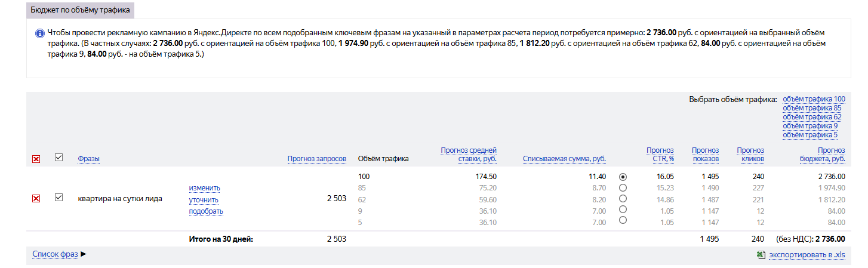Select radio button for traffic volume 100
868x268 pixels.
(623, 177)
